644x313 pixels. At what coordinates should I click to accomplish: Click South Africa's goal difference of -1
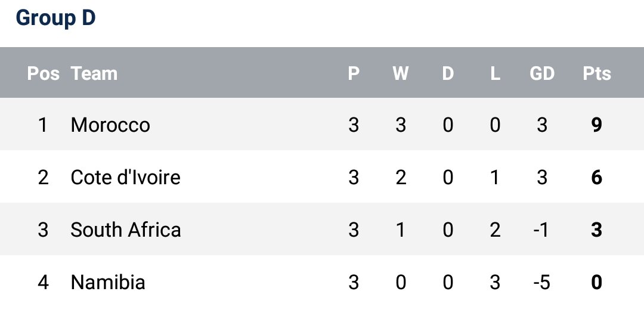540,230
